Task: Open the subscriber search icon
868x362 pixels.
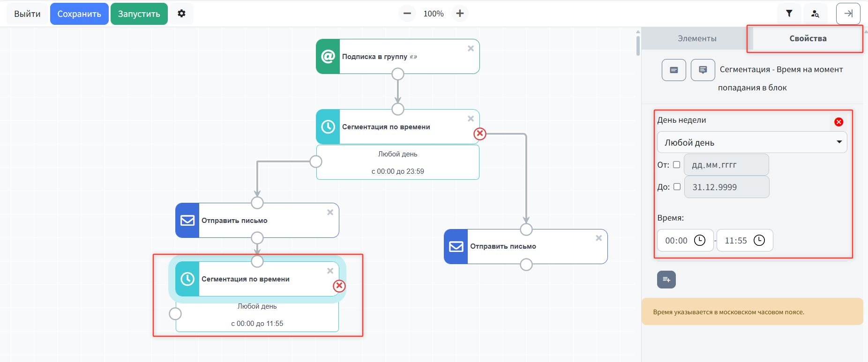Action: coord(815,14)
